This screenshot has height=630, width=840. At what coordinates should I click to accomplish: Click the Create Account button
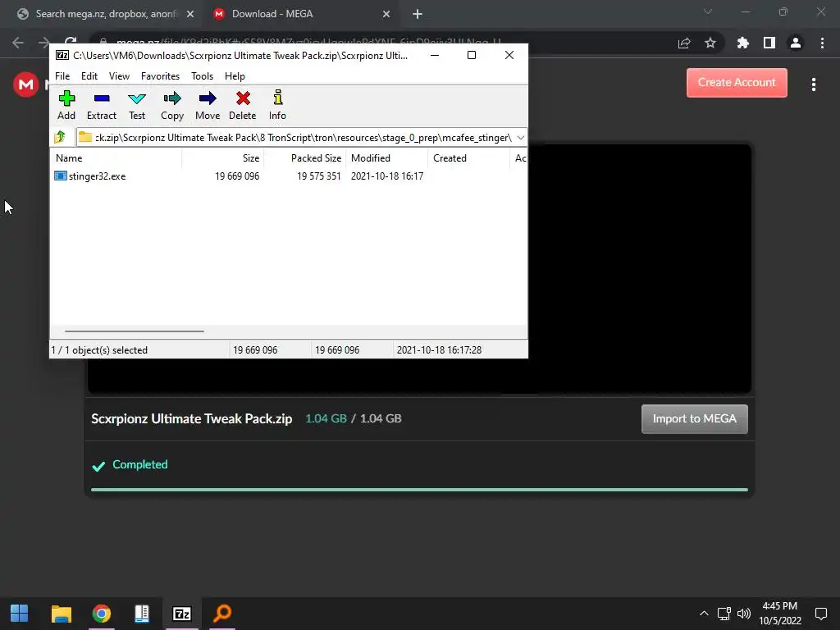click(737, 83)
